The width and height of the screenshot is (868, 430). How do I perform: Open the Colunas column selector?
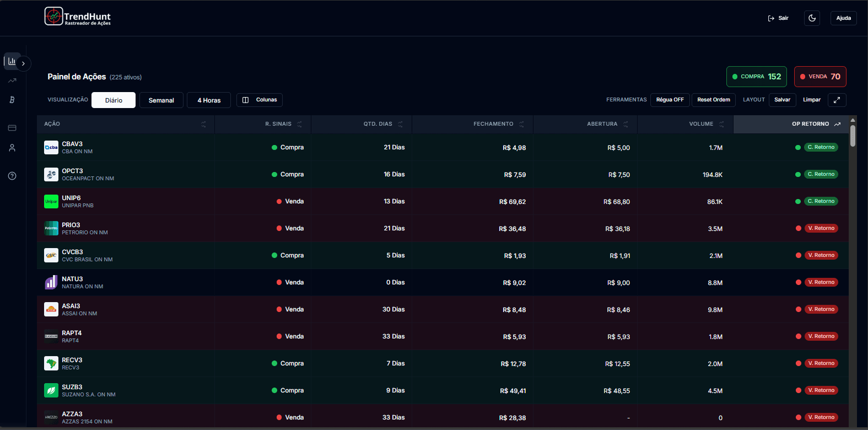point(260,100)
